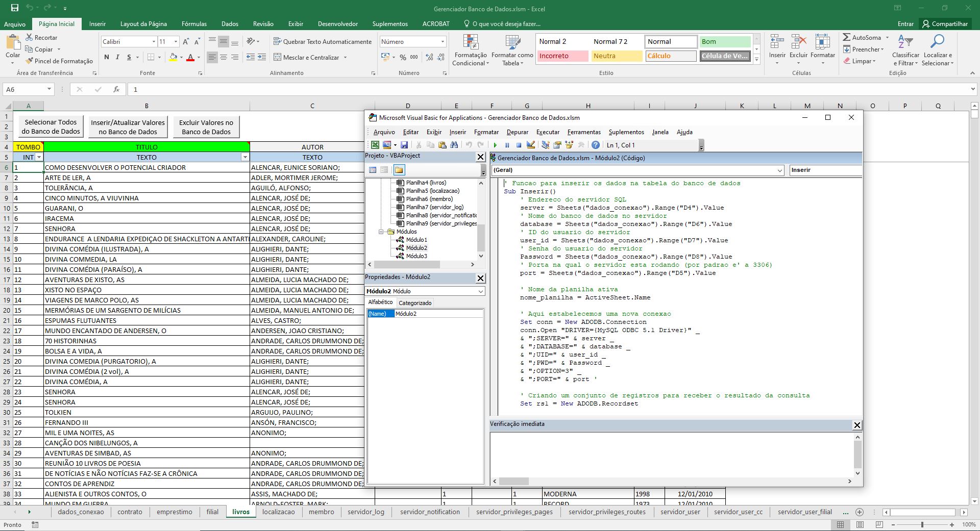Click the Localizar e Selecionar magnifier icon
This screenshot has width=980, height=531.
coord(938,41)
